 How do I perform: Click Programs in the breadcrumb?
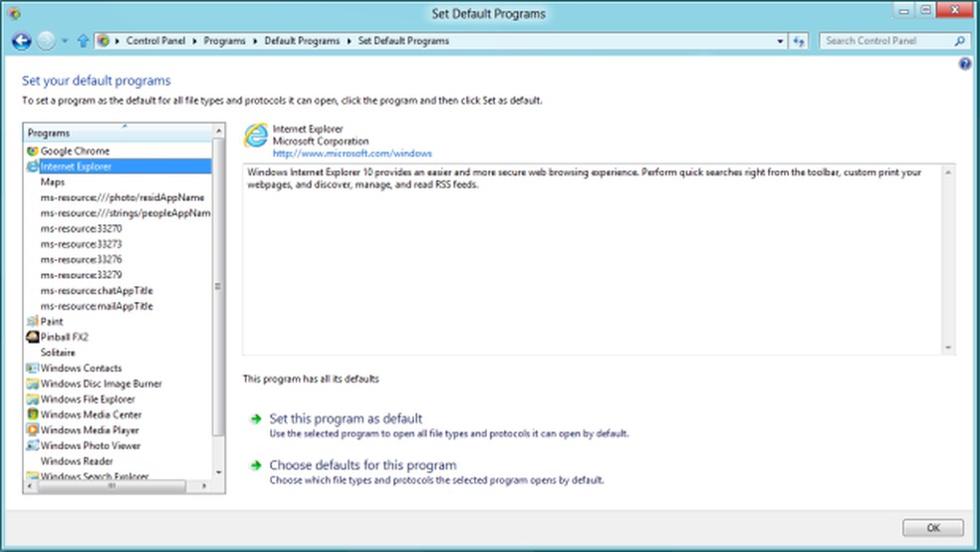pyautogui.click(x=224, y=41)
